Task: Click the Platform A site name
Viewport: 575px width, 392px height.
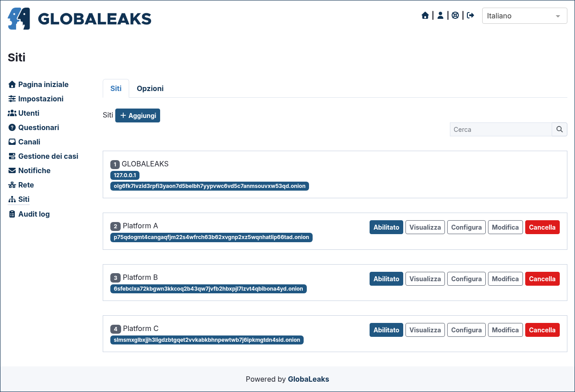Action: pyautogui.click(x=140, y=226)
